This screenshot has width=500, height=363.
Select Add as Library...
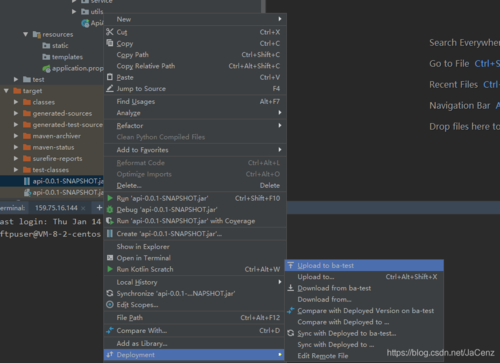tap(195, 343)
